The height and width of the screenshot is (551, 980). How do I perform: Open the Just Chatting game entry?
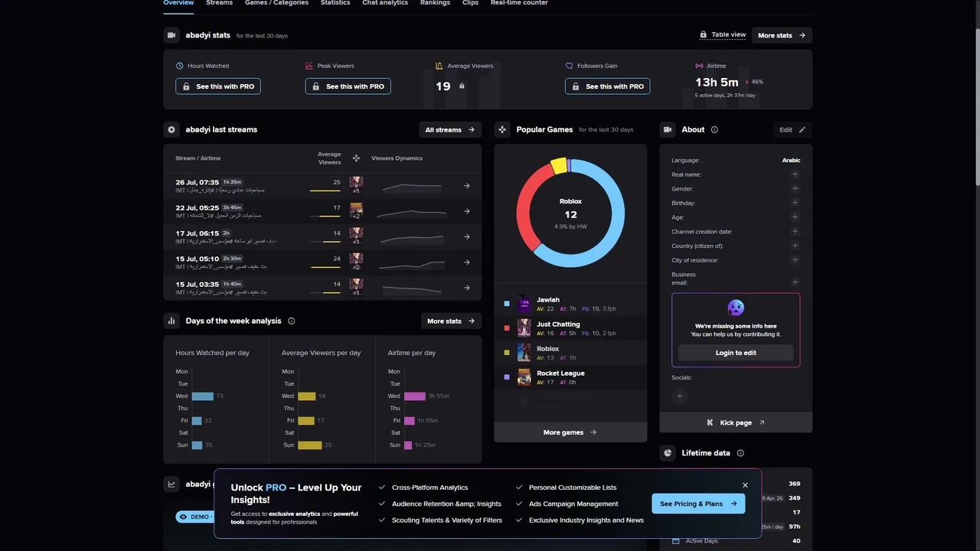tap(570, 328)
